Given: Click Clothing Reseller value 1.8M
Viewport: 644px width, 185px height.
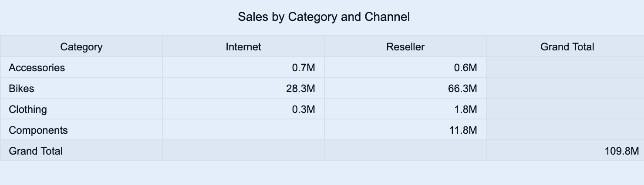Looking at the screenshot, I should [x=465, y=109].
